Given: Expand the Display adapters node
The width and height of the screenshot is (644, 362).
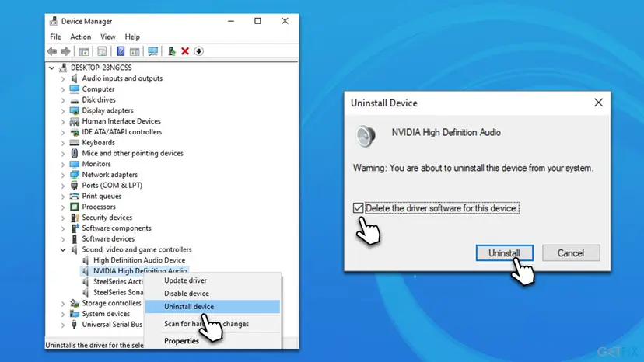Looking at the screenshot, I should pyautogui.click(x=63, y=111).
